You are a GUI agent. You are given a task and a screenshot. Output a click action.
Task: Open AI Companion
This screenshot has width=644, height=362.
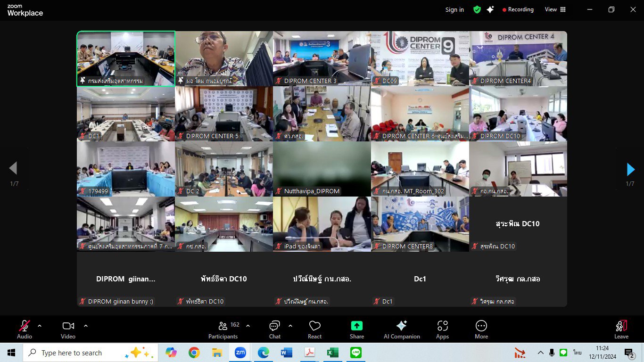[x=402, y=329]
